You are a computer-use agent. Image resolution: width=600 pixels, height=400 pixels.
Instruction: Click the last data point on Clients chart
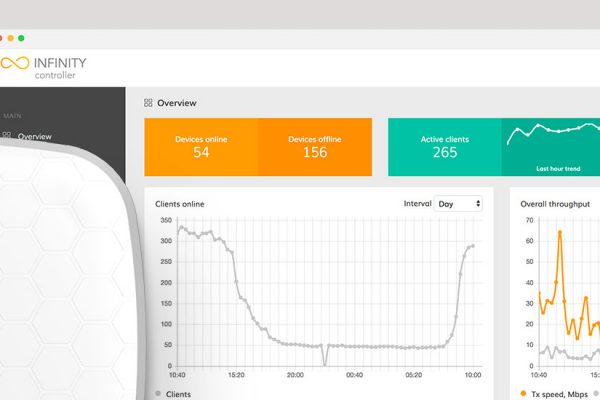473,246
